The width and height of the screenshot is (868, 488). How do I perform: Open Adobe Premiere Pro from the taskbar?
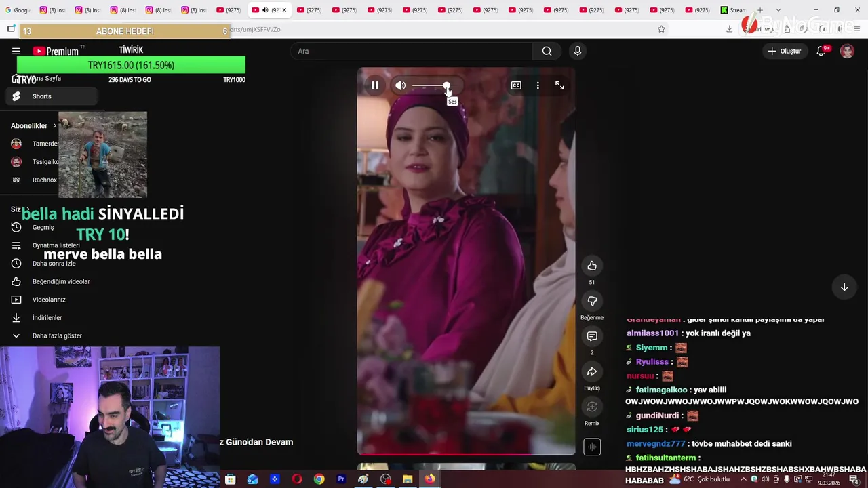(341, 479)
